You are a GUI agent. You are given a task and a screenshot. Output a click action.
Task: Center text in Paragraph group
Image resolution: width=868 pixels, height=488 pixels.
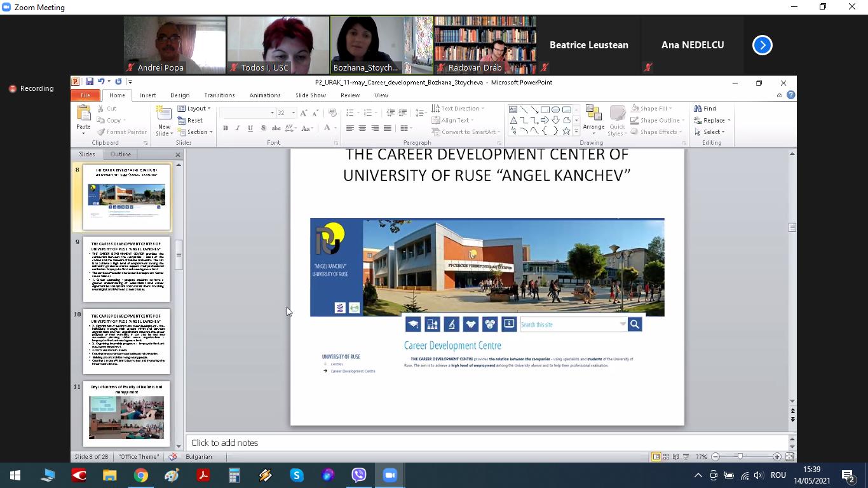pos(362,128)
